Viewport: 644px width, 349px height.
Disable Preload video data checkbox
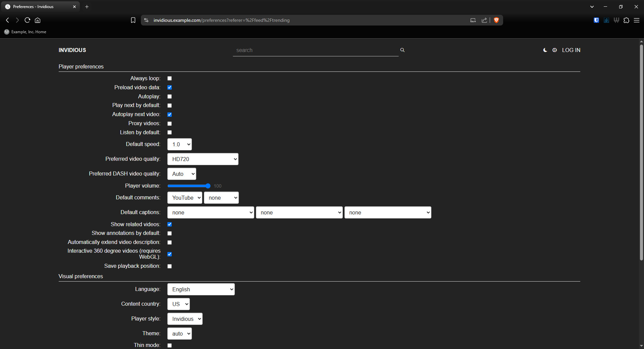click(x=169, y=88)
